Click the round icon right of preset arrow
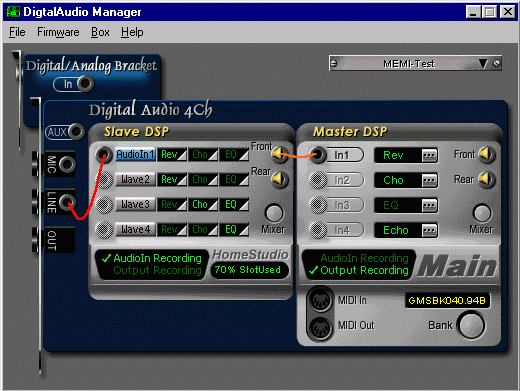Viewport: 520px width, 391px height. [496, 63]
